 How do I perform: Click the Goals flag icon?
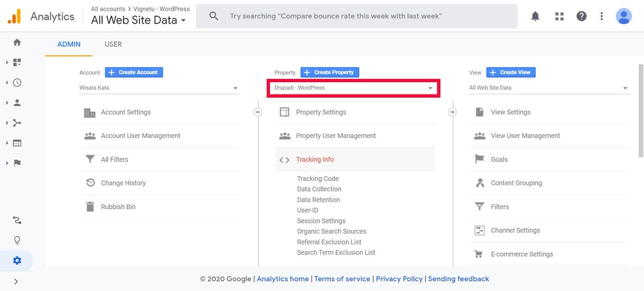pos(480,159)
